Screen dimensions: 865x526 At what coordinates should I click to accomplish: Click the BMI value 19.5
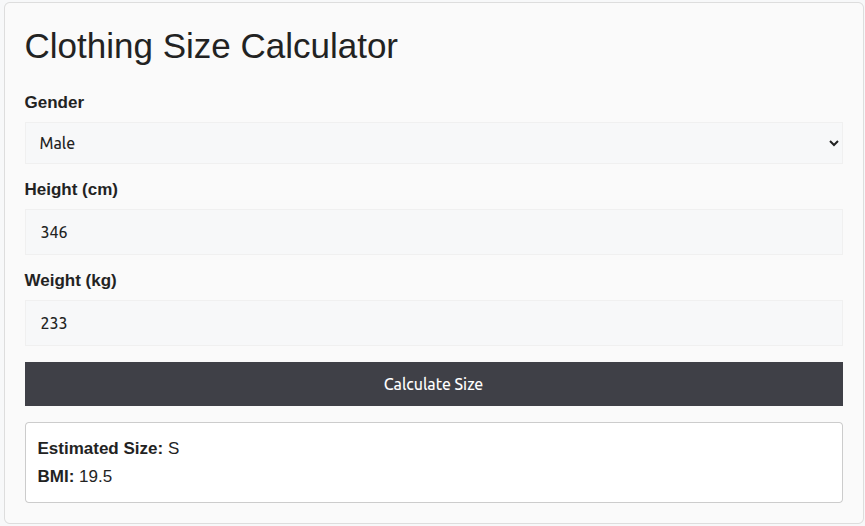click(96, 476)
